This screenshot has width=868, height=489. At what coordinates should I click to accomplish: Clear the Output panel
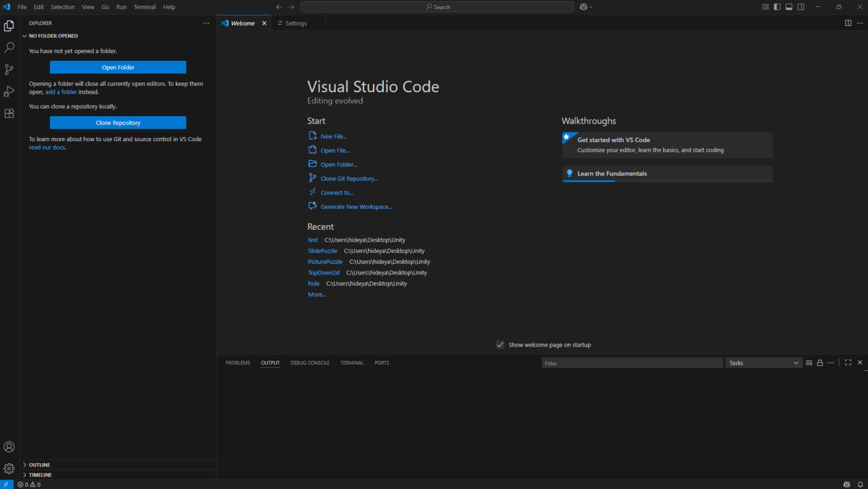pyautogui.click(x=808, y=363)
